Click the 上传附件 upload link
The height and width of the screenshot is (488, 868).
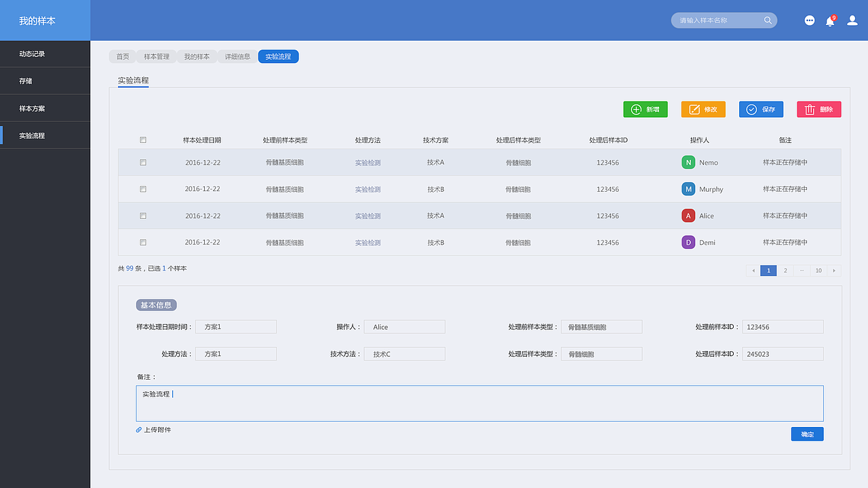pyautogui.click(x=157, y=430)
